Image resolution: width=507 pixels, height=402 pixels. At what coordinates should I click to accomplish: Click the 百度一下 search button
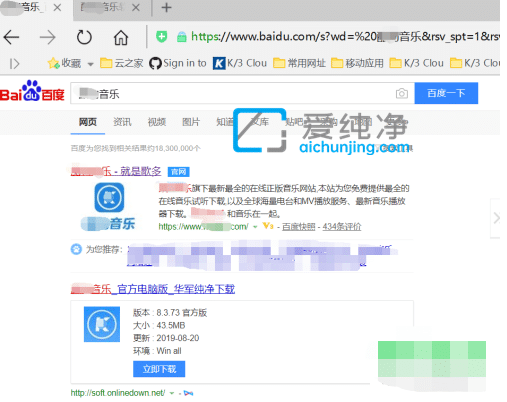[x=446, y=93]
